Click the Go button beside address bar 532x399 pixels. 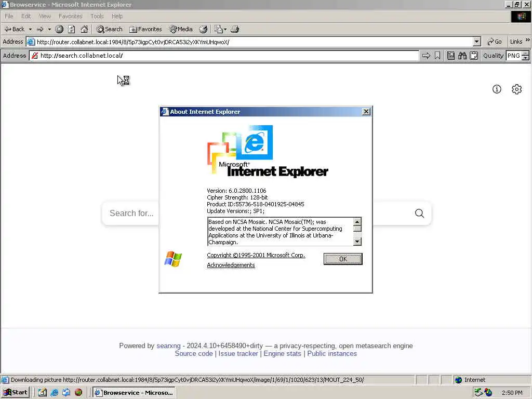point(495,42)
